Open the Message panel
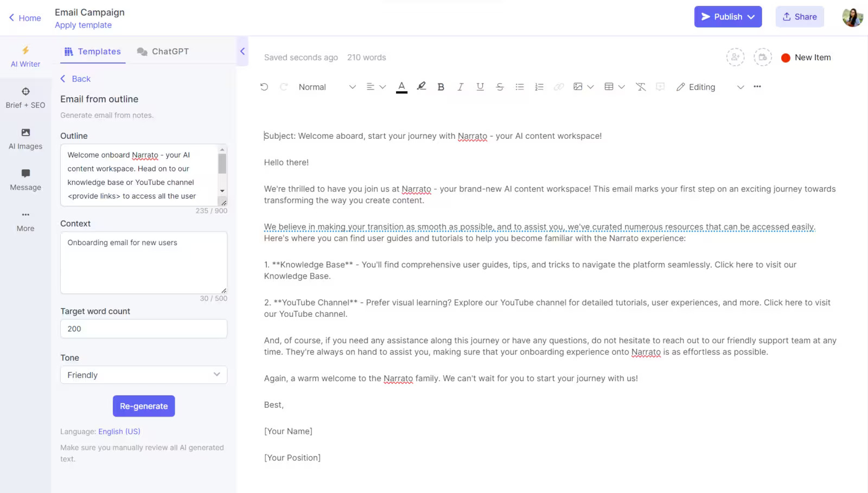The image size is (868, 493). pyautogui.click(x=25, y=180)
